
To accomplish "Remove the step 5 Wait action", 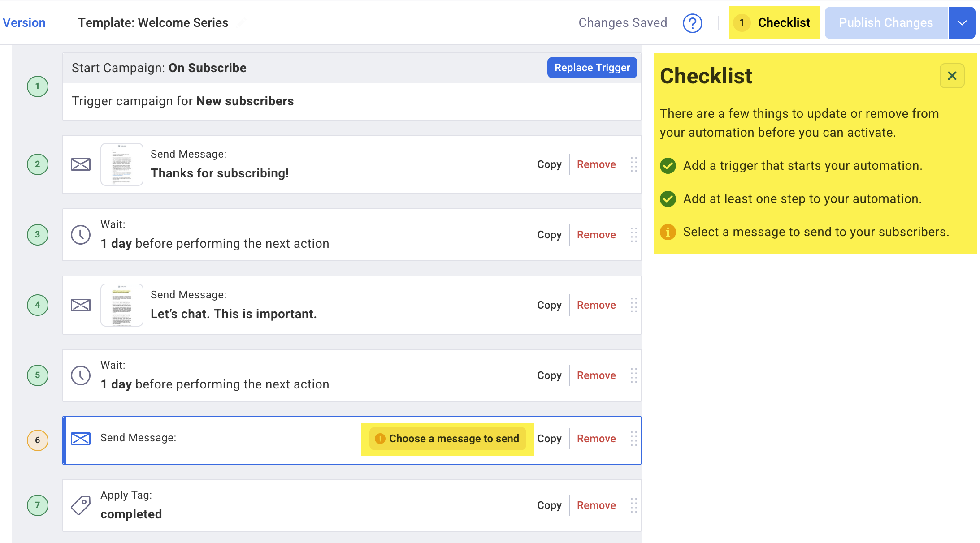I will 596,375.
